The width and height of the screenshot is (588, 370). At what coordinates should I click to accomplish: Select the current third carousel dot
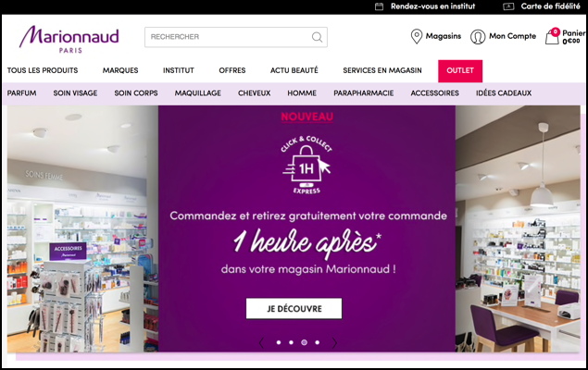click(304, 342)
